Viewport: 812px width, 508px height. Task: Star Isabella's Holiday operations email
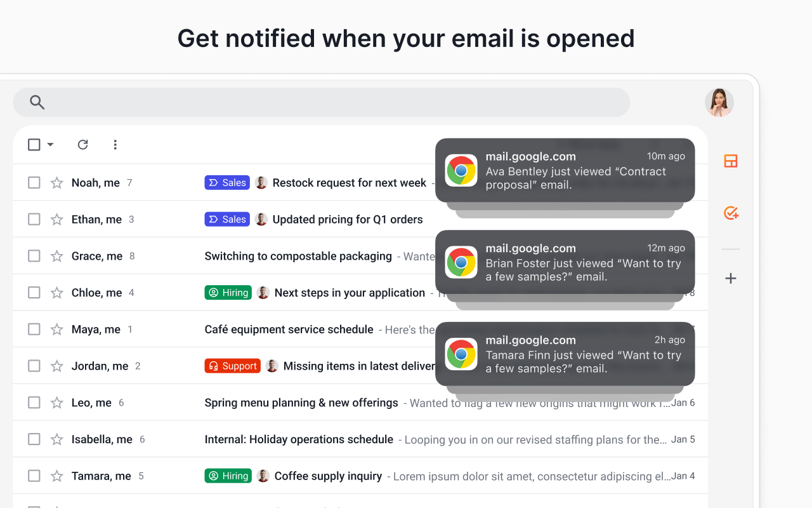coord(57,439)
